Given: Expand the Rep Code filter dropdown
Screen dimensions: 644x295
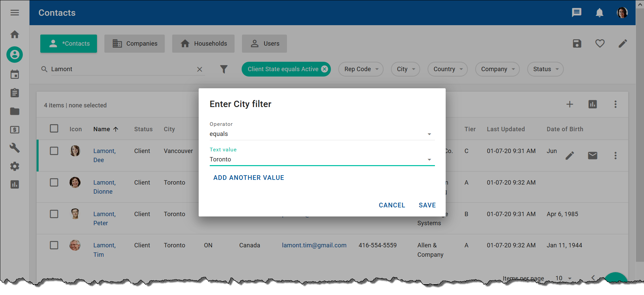Looking at the screenshot, I should [x=361, y=69].
